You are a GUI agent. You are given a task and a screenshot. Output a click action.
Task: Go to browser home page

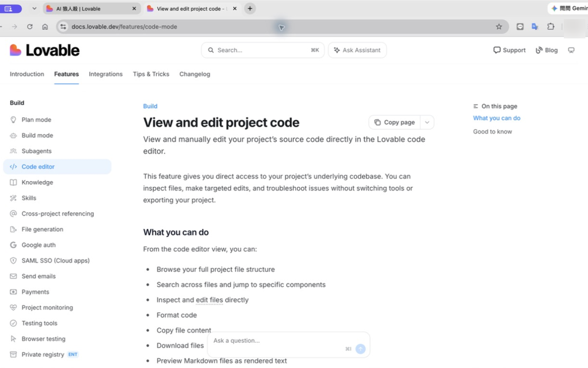click(45, 26)
